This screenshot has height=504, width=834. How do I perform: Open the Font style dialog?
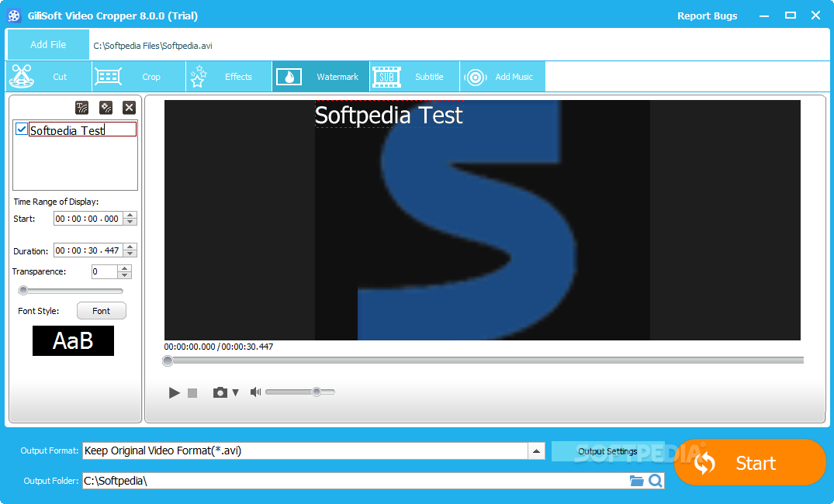click(101, 311)
